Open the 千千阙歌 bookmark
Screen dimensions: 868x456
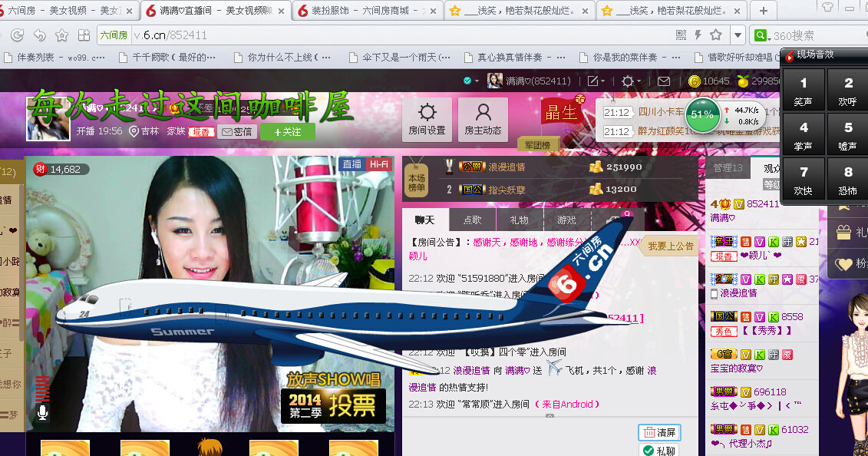[x=167, y=57]
